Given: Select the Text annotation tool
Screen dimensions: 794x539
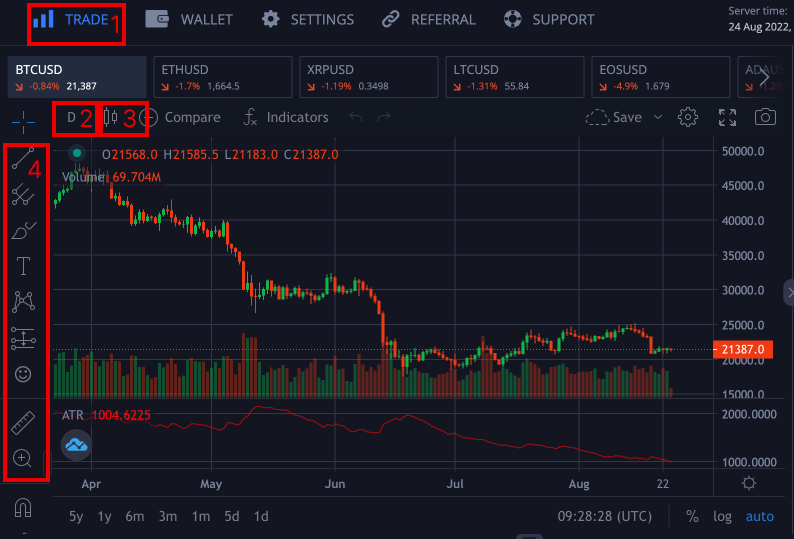Looking at the screenshot, I should (23, 266).
